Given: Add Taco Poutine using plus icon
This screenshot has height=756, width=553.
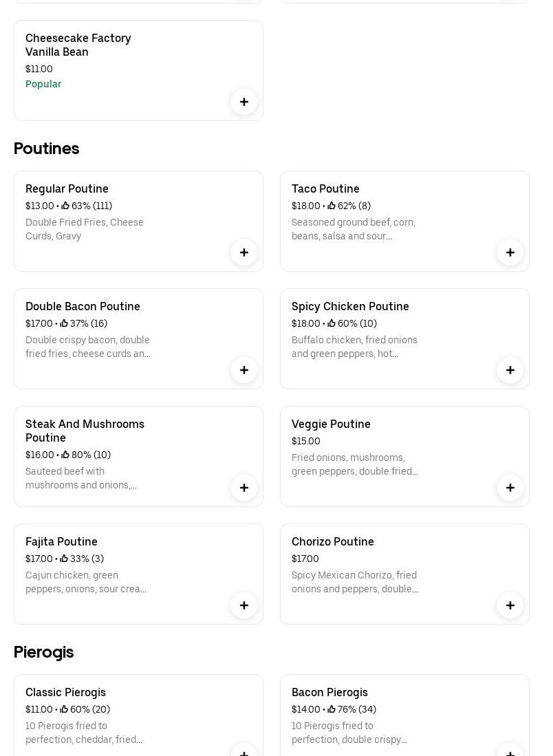Looking at the screenshot, I should [x=510, y=252].
